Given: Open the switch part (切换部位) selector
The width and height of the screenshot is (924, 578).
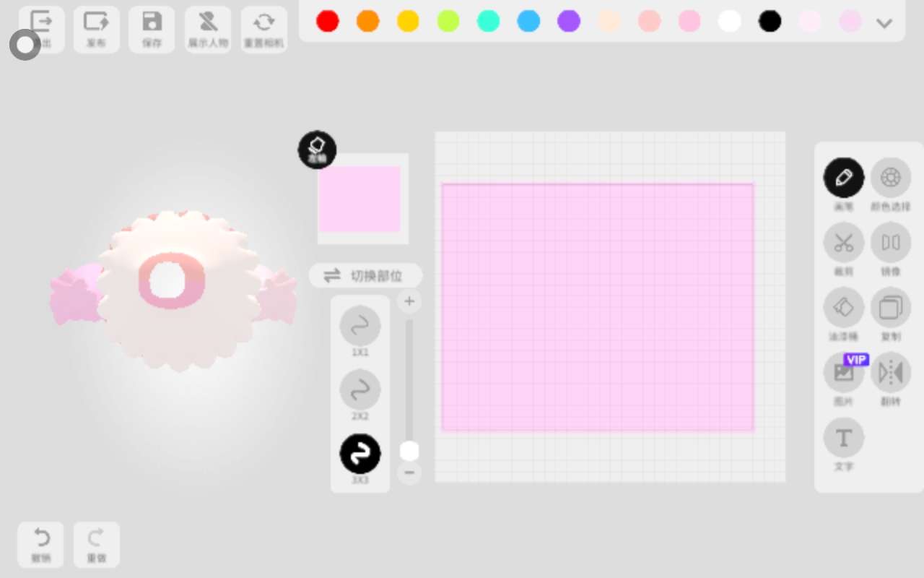Looking at the screenshot, I should pyautogui.click(x=365, y=276).
